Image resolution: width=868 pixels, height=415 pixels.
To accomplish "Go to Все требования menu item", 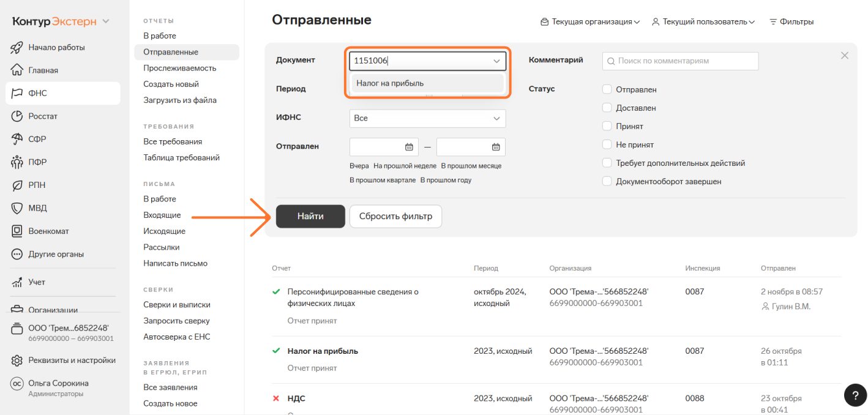I will tap(173, 141).
